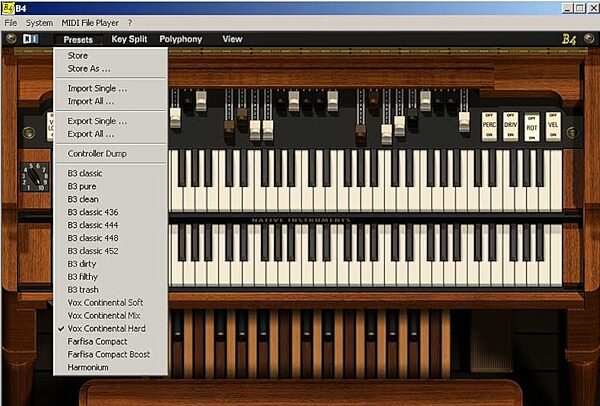Pick the Farfisa Compact Boost preset
The width and height of the screenshot is (600, 406).
[x=111, y=354]
